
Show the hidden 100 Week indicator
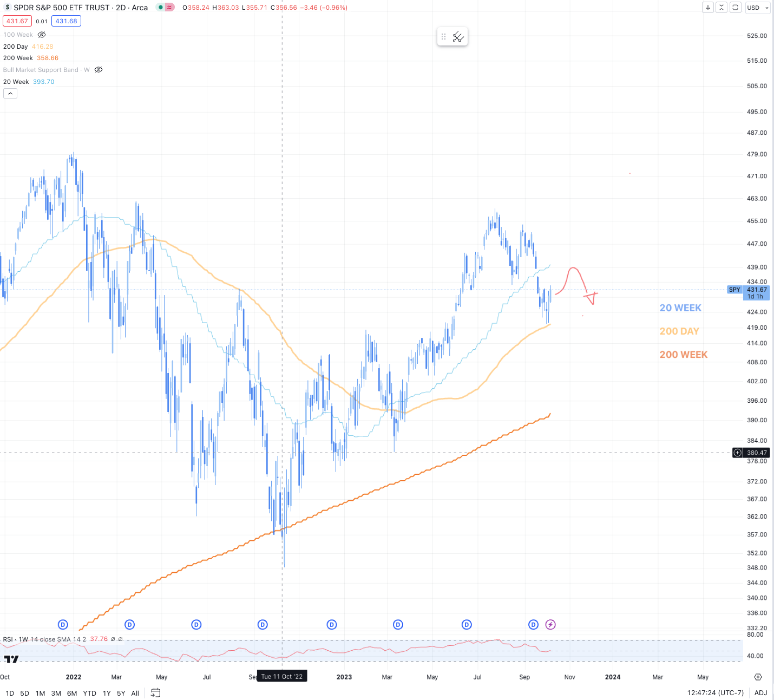(x=42, y=35)
